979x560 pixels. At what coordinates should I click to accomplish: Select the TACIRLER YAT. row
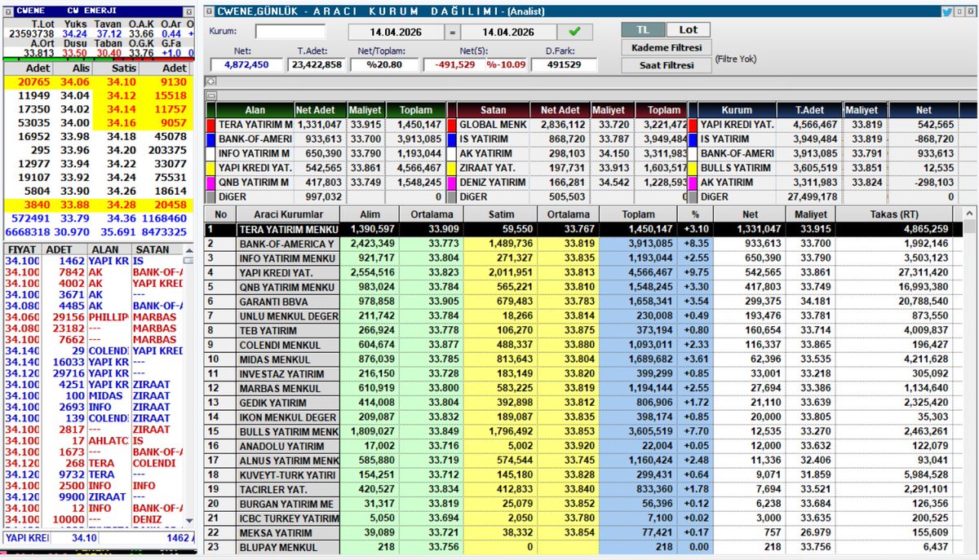click(x=583, y=489)
